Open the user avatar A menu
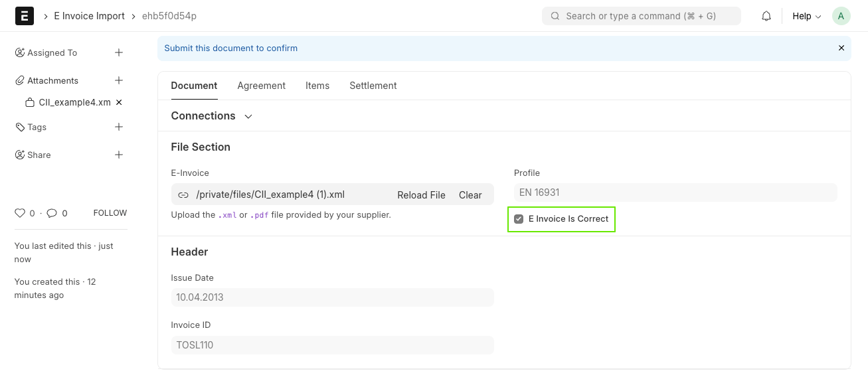 (x=841, y=16)
